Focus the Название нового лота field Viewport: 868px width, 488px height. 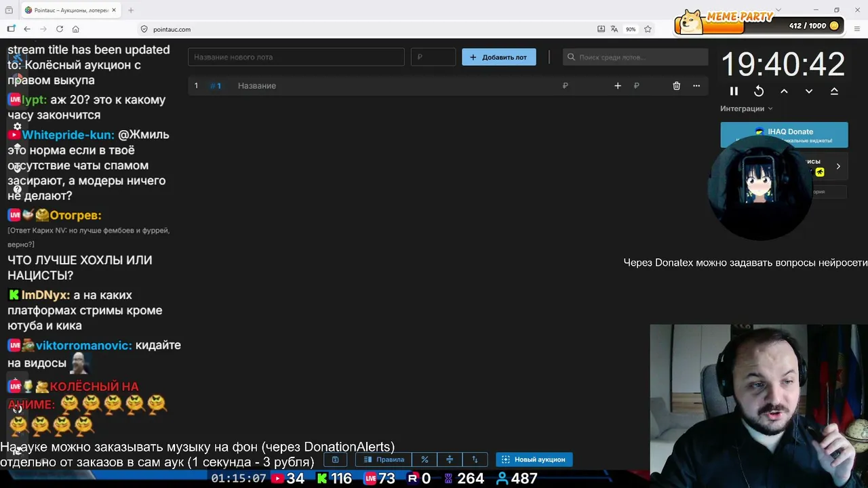(296, 57)
